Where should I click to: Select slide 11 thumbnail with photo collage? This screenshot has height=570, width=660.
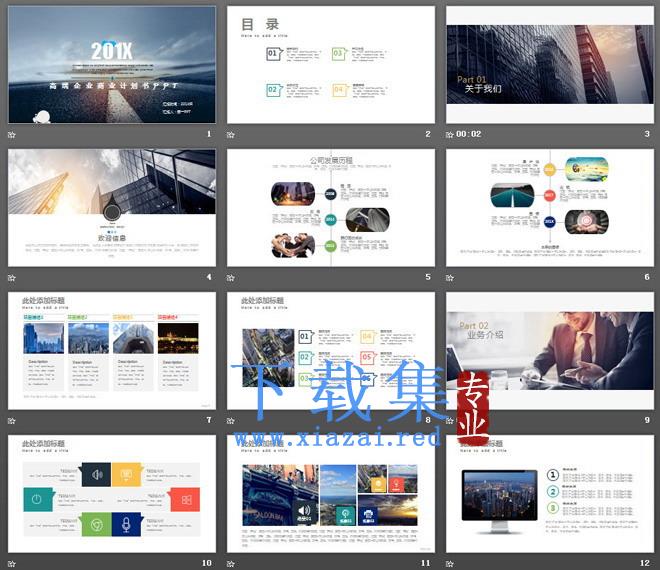[331, 494]
